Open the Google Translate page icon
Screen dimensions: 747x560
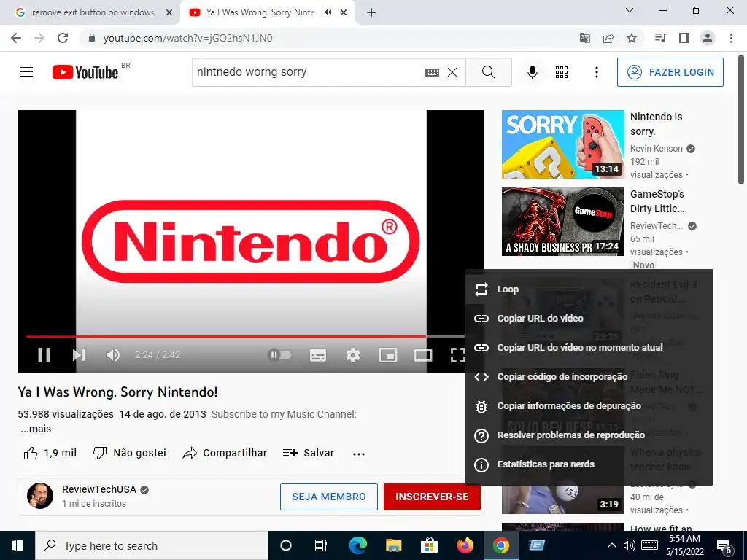coord(585,38)
